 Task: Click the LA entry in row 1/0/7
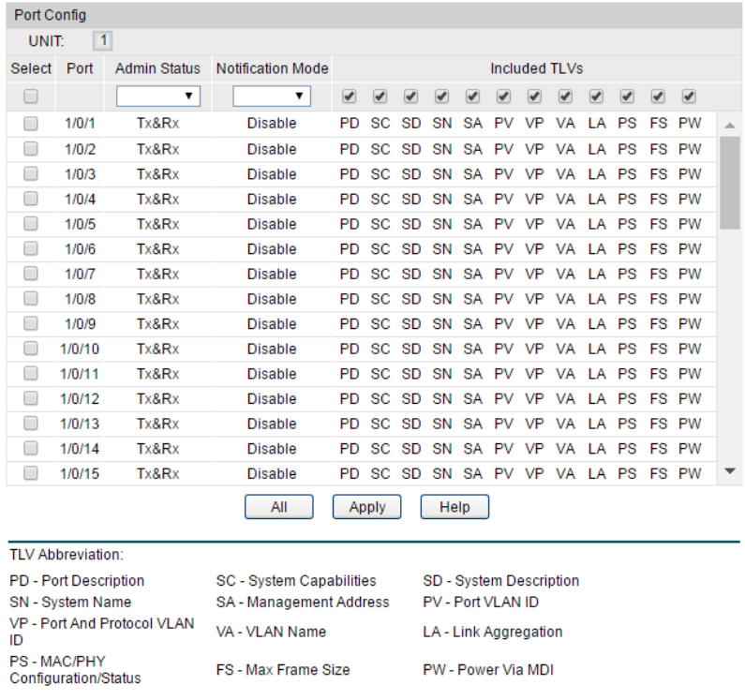(x=597, y=274)
